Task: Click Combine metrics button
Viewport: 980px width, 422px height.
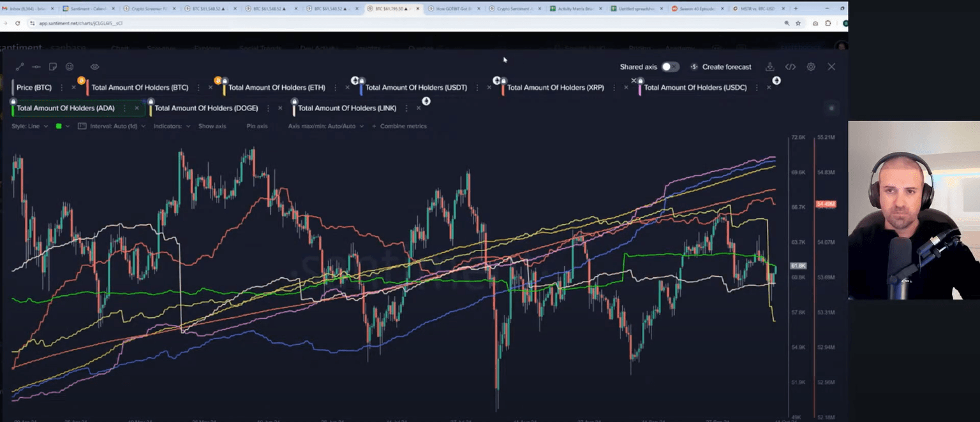Action: coord(403,126)
